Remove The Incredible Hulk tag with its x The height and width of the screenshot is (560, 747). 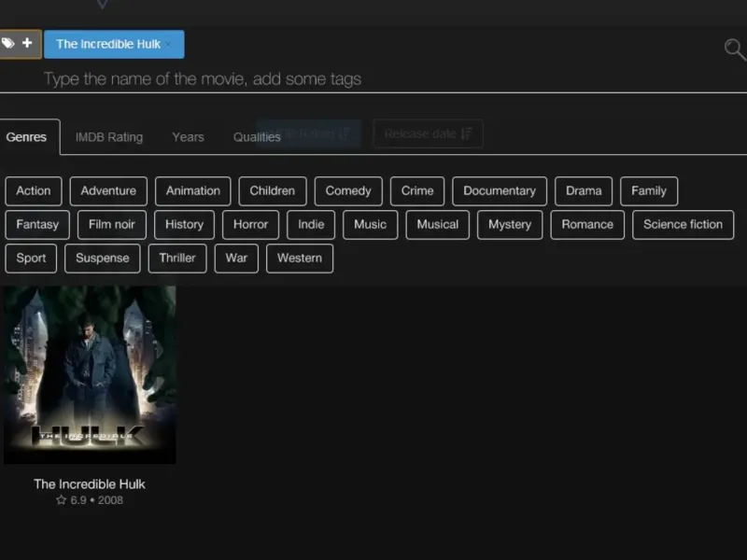click(x=168, y=45)
